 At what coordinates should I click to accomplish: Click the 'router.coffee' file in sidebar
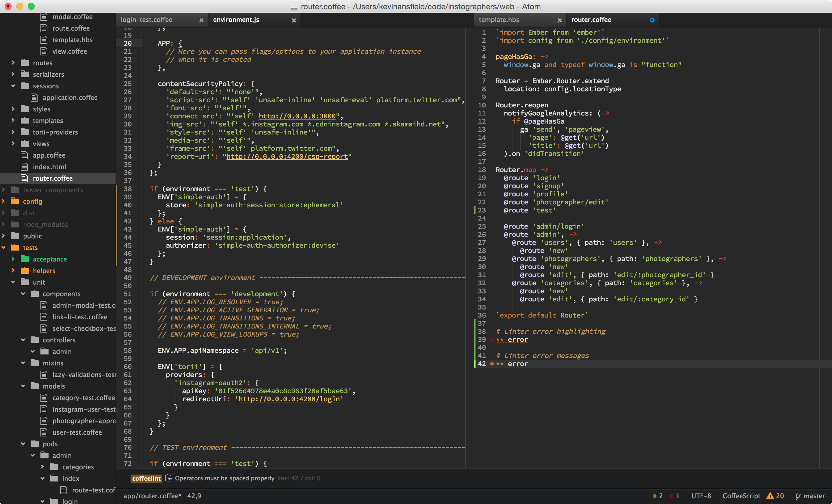pos(55,178)
